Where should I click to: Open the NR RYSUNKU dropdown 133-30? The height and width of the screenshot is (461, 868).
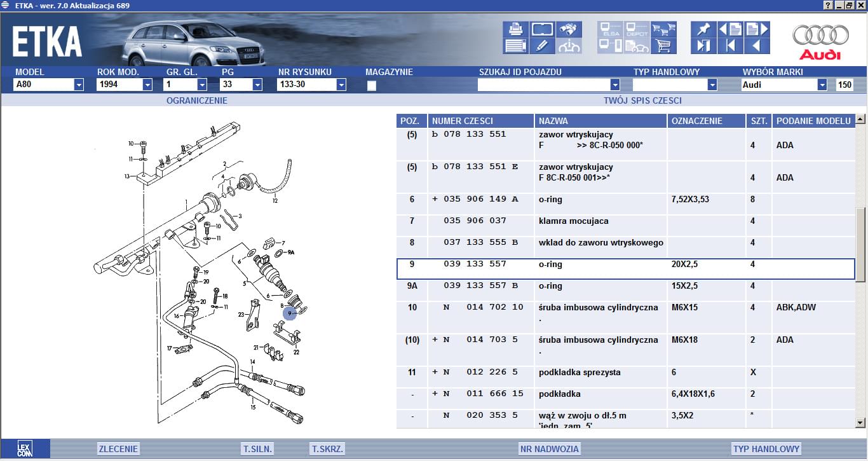click(341, 85)
